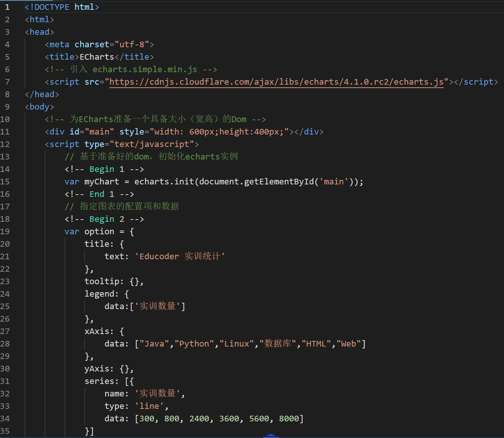Click the value 3600 in series data

[x=229, y=419]
